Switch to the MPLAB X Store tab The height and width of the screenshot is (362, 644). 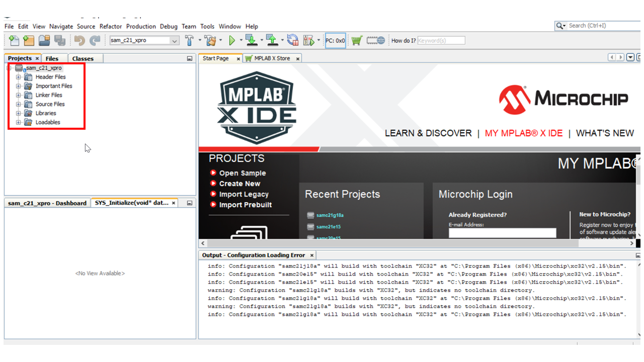pos(272,58)
